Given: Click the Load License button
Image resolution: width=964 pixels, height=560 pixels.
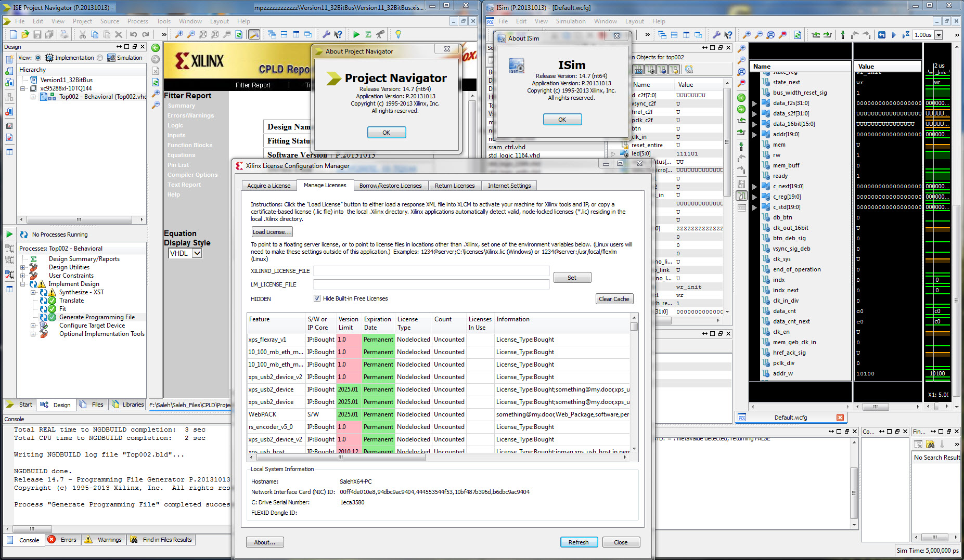Looking at the screenshot, I should tap(272, 232).
